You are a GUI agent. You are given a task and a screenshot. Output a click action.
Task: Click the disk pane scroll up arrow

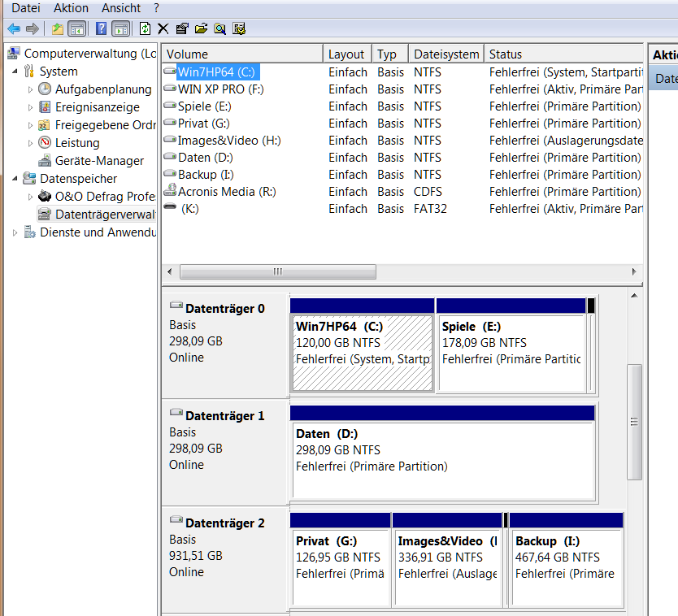tap(634, 296)
